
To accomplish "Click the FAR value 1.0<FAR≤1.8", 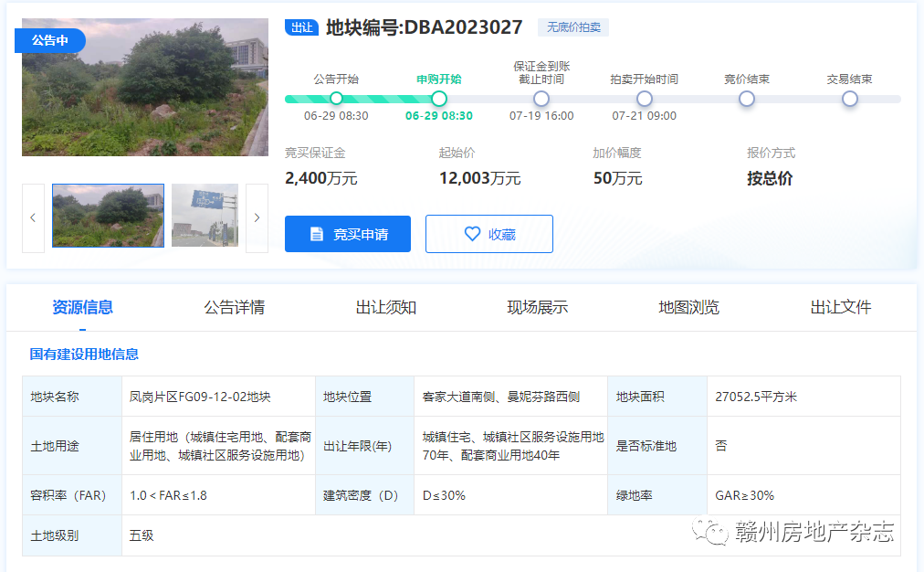I will pos(169,495).
